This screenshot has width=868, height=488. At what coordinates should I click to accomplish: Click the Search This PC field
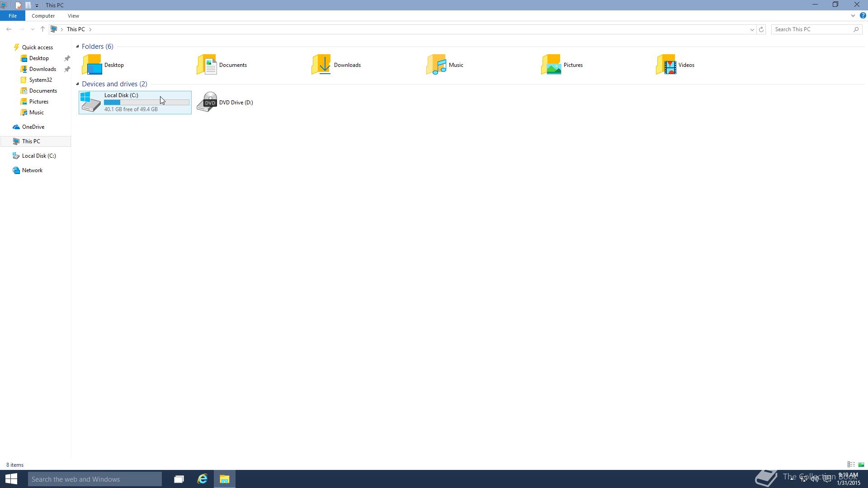point(812,29)
